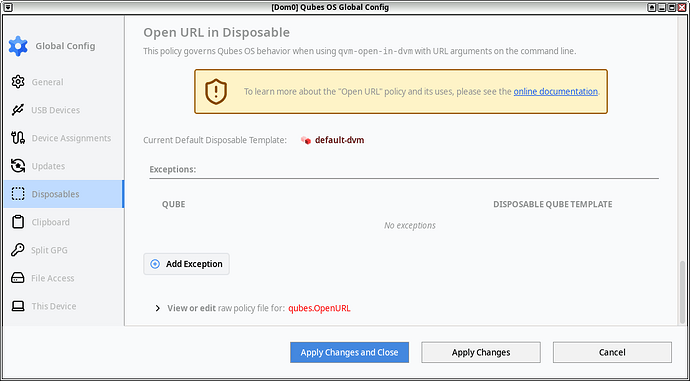The width and height of the screenshot is (690, 381).
Task: Click Apply Changes and Close
Action: coord(349,352)
